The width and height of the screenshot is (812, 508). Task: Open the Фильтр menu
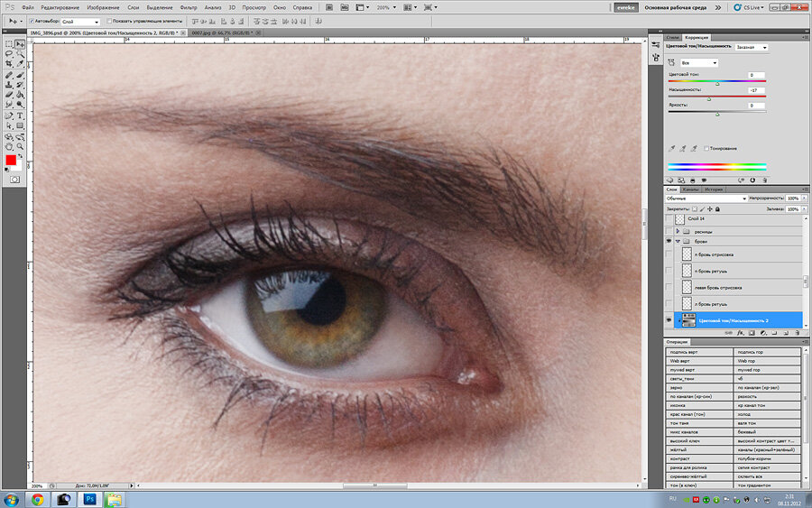(x=189, y=6)
